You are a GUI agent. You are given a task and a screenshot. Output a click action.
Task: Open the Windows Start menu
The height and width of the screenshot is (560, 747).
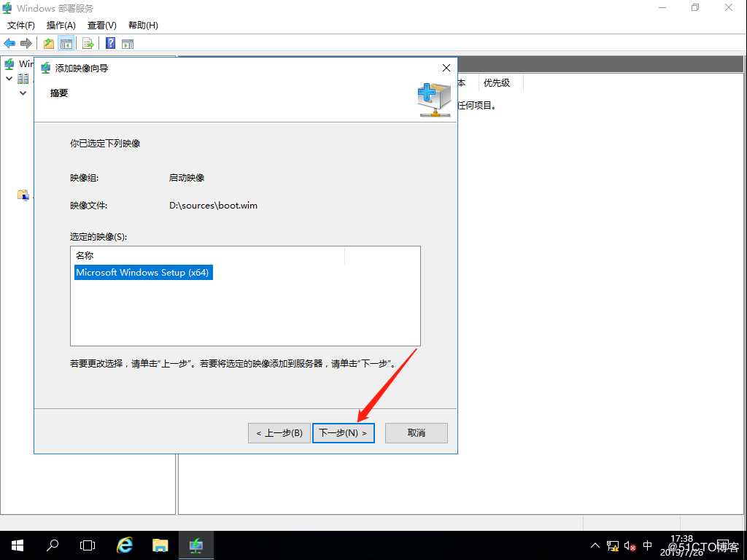point(18,545)
